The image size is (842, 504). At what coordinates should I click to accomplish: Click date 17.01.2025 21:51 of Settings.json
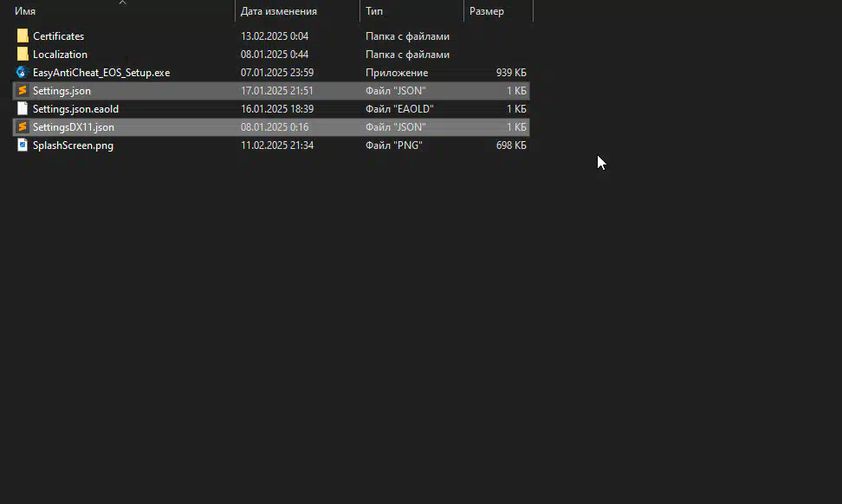277,91
